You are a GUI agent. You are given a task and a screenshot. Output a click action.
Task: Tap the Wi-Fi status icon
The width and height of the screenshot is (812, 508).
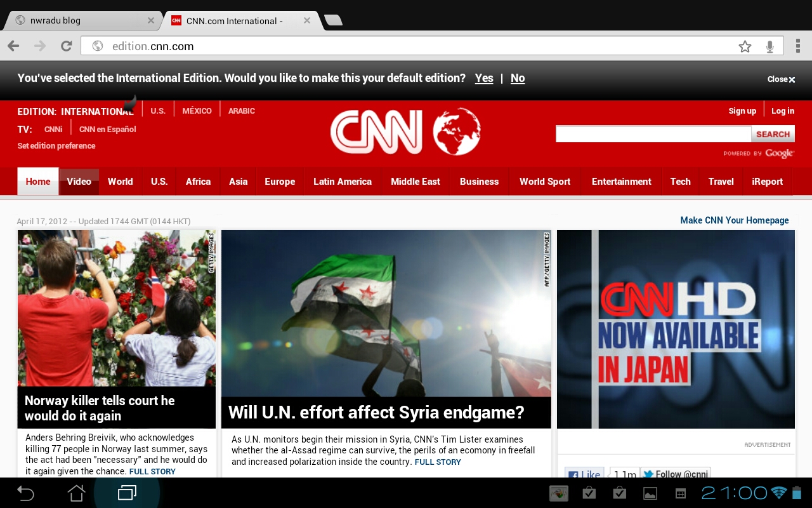coord(779,493)
